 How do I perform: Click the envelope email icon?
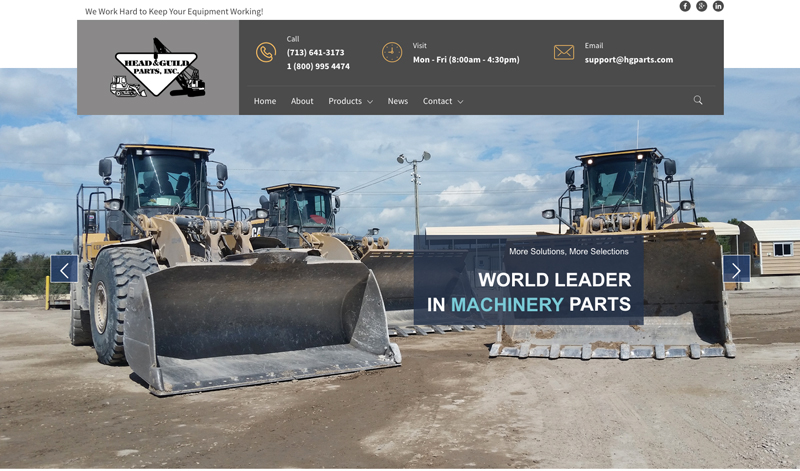click(x=564, y=52)
